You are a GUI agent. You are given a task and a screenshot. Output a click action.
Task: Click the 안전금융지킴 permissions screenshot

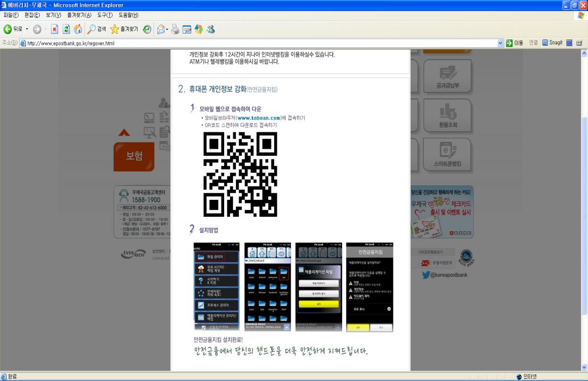(370, 287)
